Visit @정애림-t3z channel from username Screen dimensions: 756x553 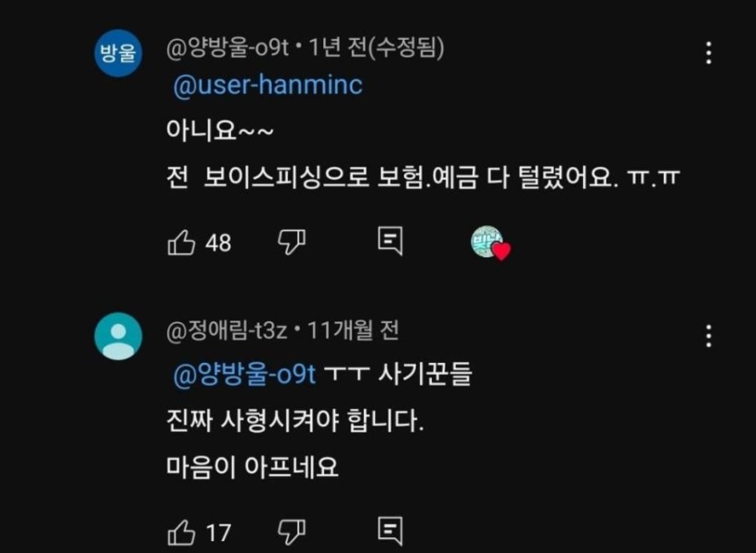(x=226, y=331)
